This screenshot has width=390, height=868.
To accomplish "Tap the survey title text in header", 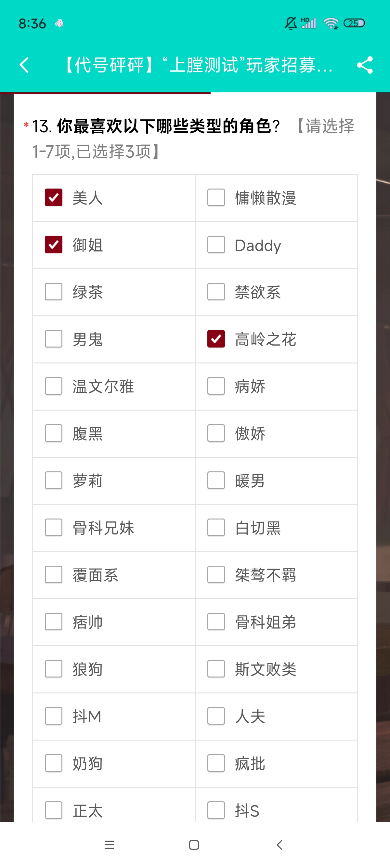I will click(x=197, y=65).
